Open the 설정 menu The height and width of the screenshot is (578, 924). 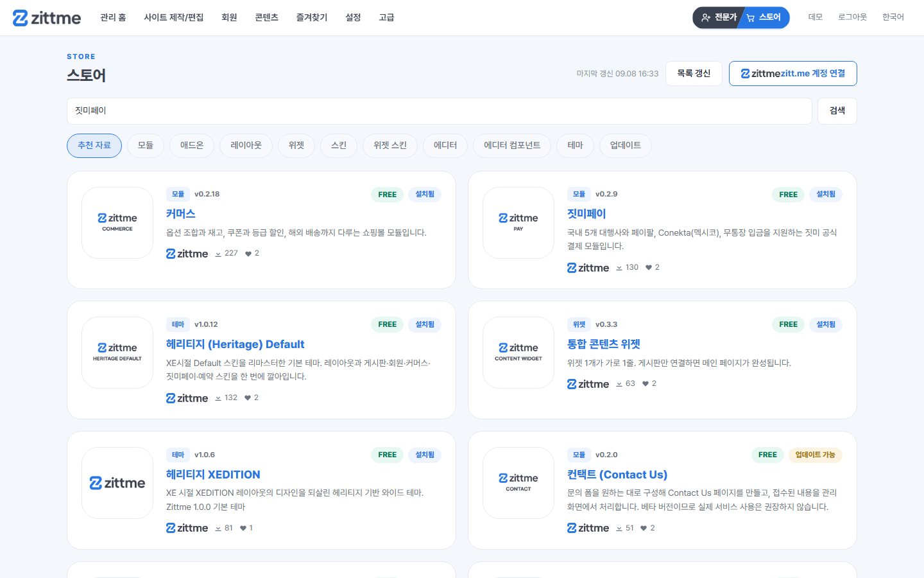tap(353, 17)
